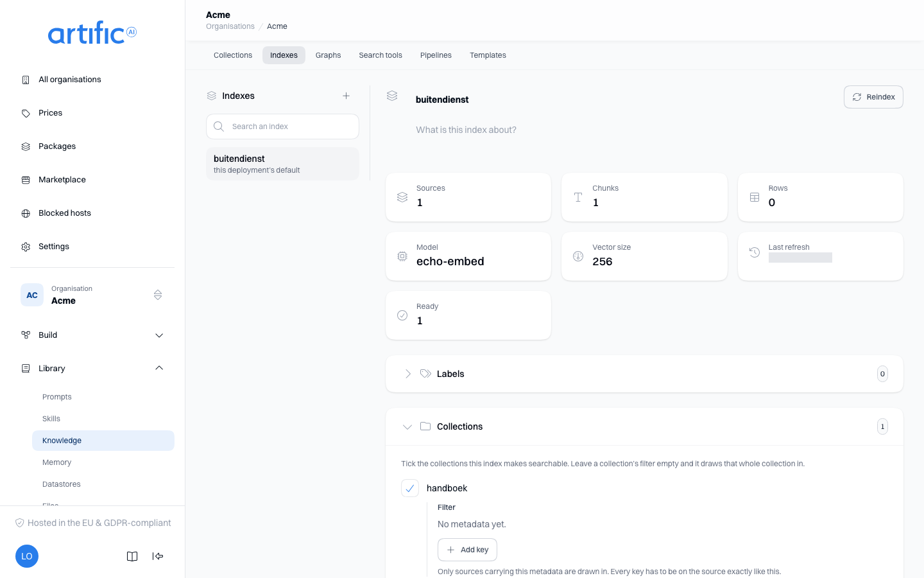
Task: Collapse the Library menu section
Action: tap(92, 369)
